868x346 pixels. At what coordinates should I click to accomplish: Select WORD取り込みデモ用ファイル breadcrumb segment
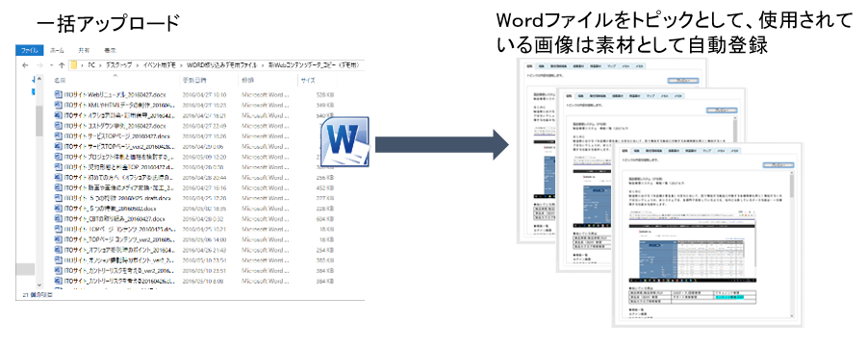click(x=221, y=65)
